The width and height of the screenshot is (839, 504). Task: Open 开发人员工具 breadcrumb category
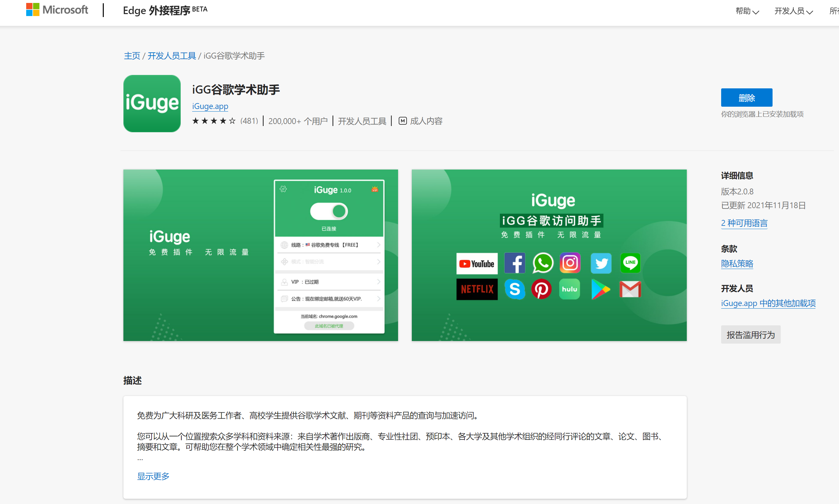click(172, 56)
